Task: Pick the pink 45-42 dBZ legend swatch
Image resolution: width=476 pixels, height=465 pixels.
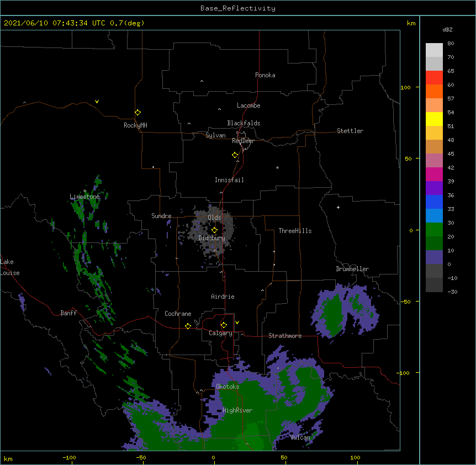Action: point(434,161)
